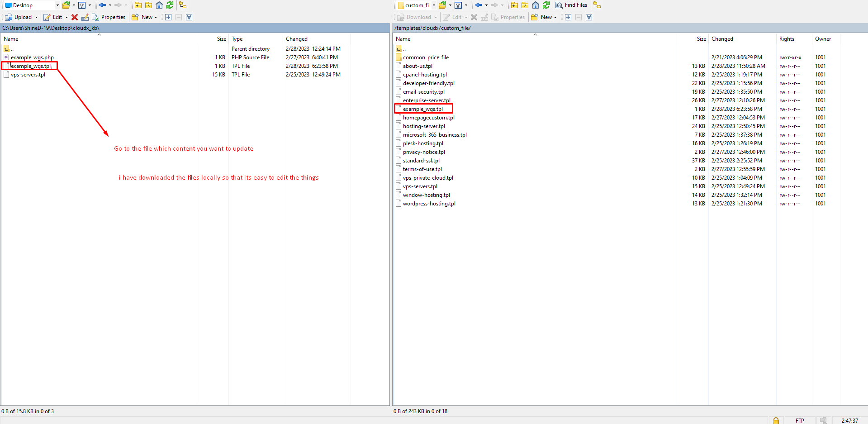Click the local panel Refresh icon
This screenshot has width=868, height=424.
[170, 5]
